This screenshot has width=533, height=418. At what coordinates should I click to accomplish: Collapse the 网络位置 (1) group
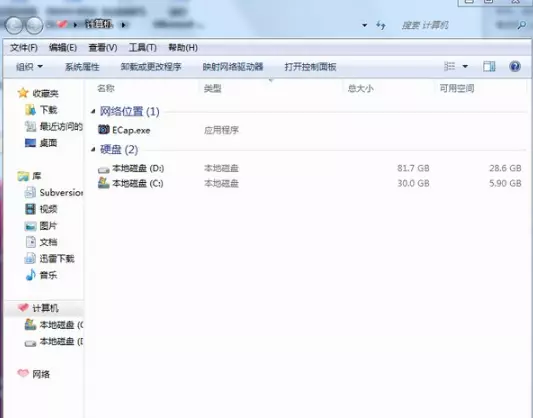[x=93, y=111]
